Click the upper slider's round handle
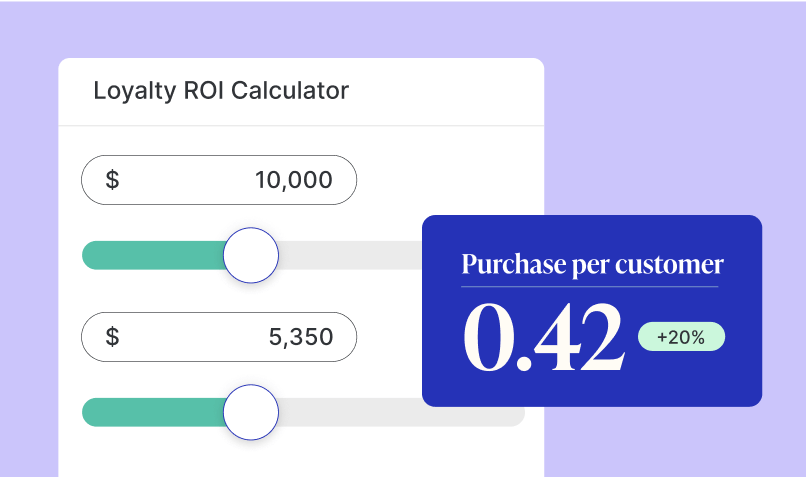Viewport: 806px width, 477px height. point(250,255)
